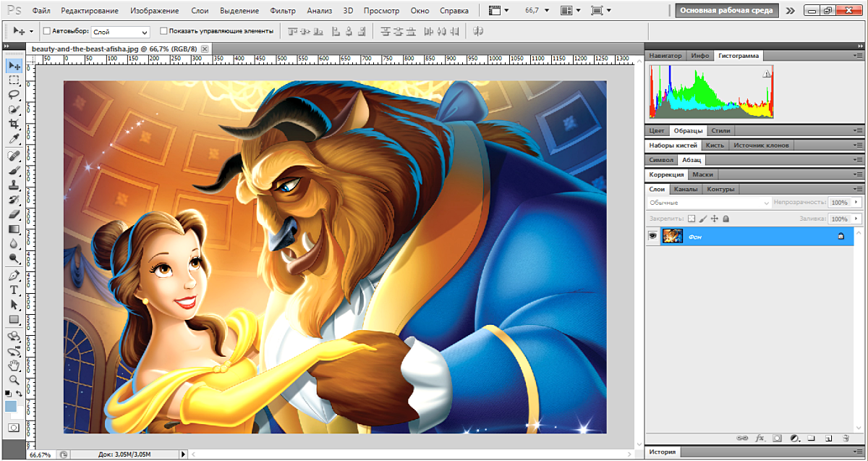The image size is (868, 461).
Task: Expand the Непрозрачность opacity slider arrow
Action: (857, 203)
